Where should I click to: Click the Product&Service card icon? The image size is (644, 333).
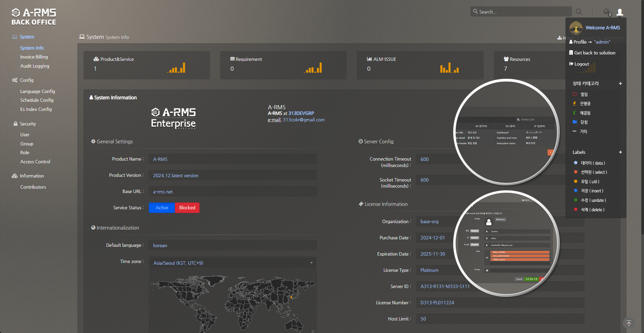coord(96,59)
